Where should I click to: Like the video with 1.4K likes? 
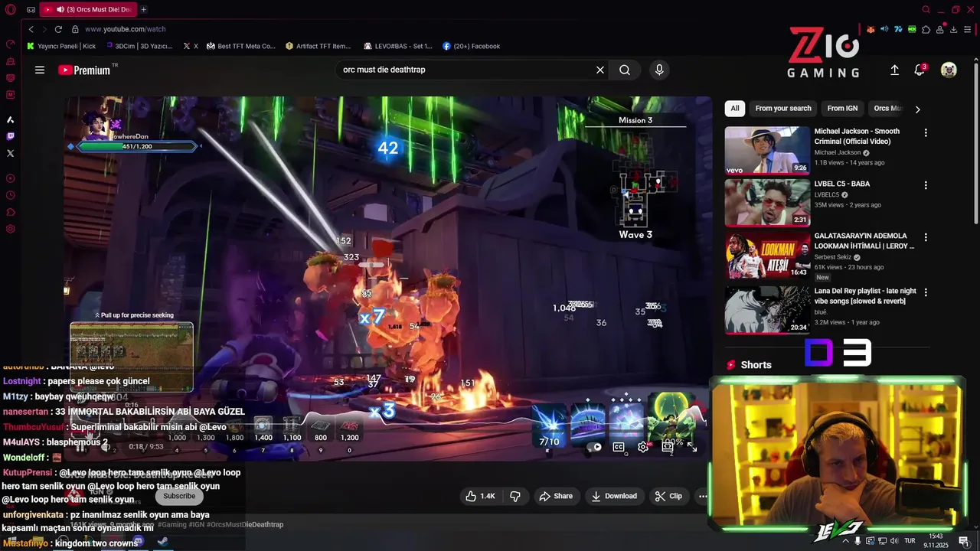(480, 496)
